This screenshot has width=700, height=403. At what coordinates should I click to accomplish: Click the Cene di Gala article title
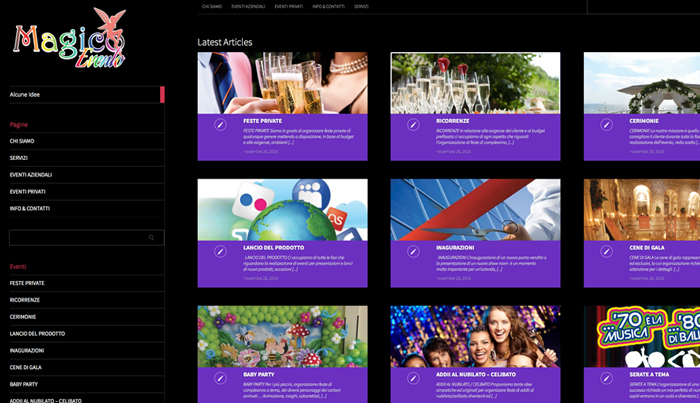tap(647, 248)
